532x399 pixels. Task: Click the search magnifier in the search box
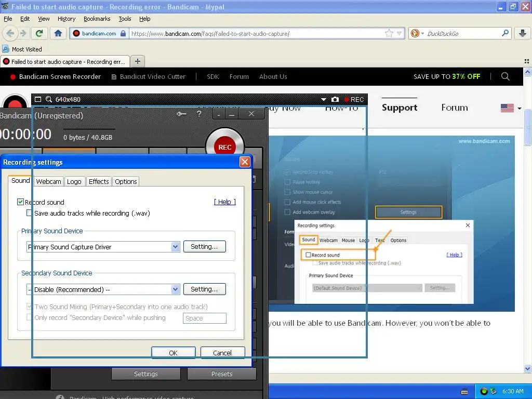click(x=505, y=33)
